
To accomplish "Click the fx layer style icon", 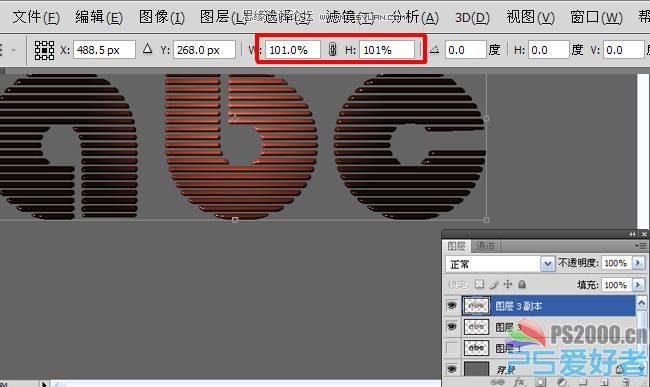I will click(519, 382).
